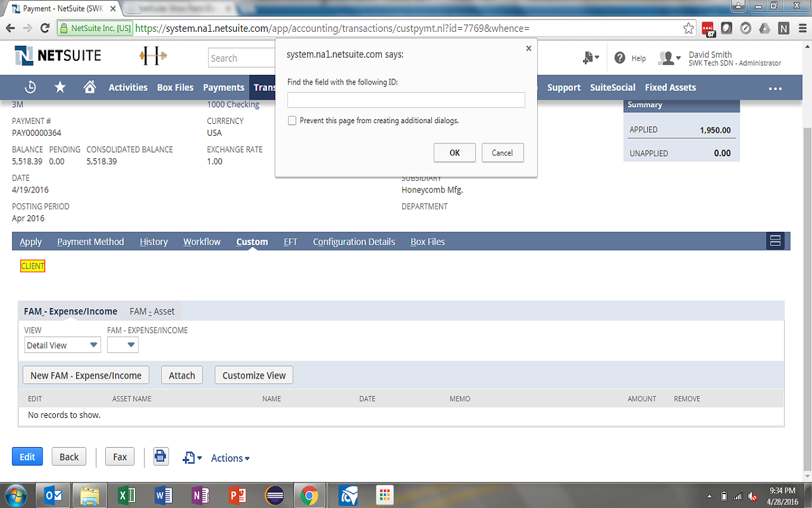Image resolution: width=812 pixels, height=508 pixels.
Task: Confirm the dialog with OK
Action: 454,152
